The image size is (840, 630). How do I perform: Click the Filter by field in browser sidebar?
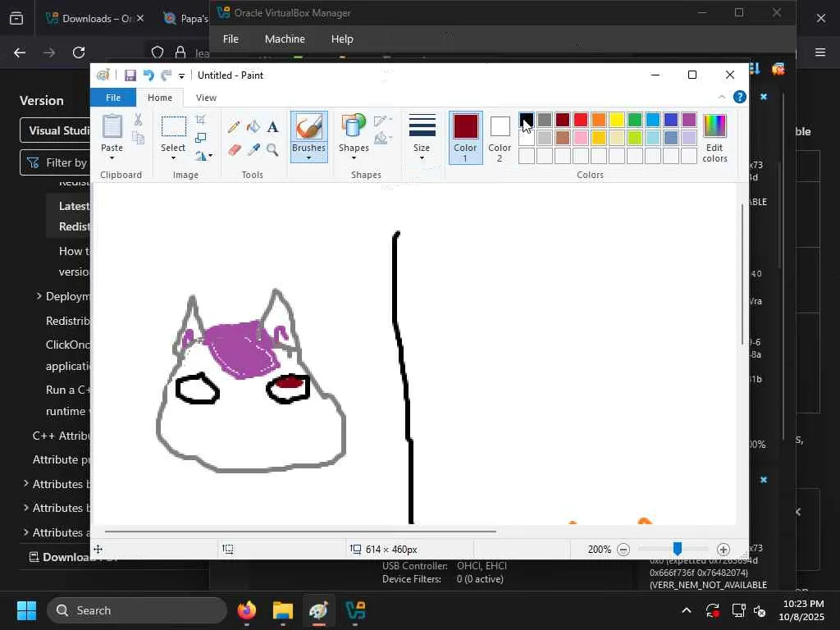(x=55, y=162)
